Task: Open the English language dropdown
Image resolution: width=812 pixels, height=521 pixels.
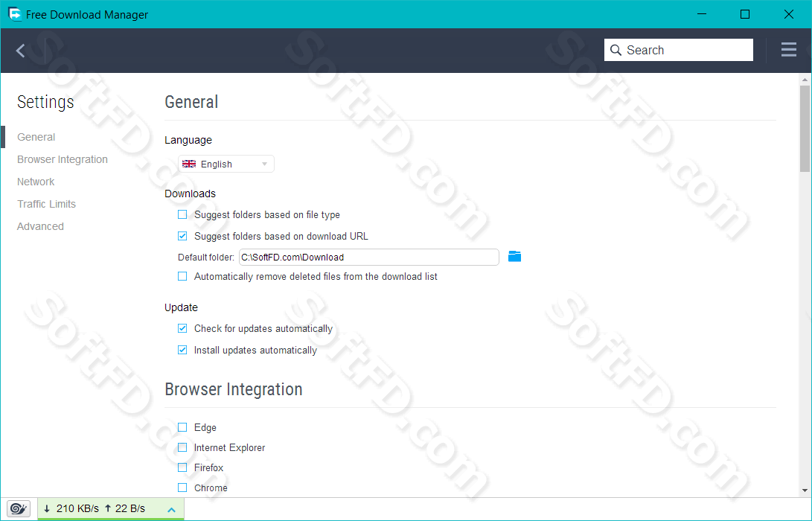Action: click(x=226, y=164)
